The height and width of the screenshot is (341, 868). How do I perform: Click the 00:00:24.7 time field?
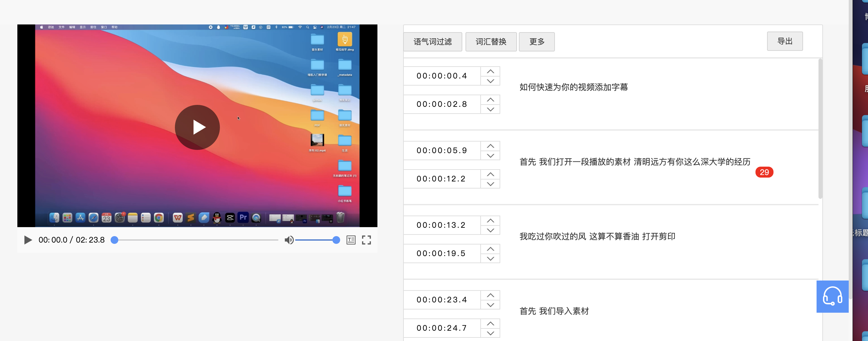click(x=442, y=328)
